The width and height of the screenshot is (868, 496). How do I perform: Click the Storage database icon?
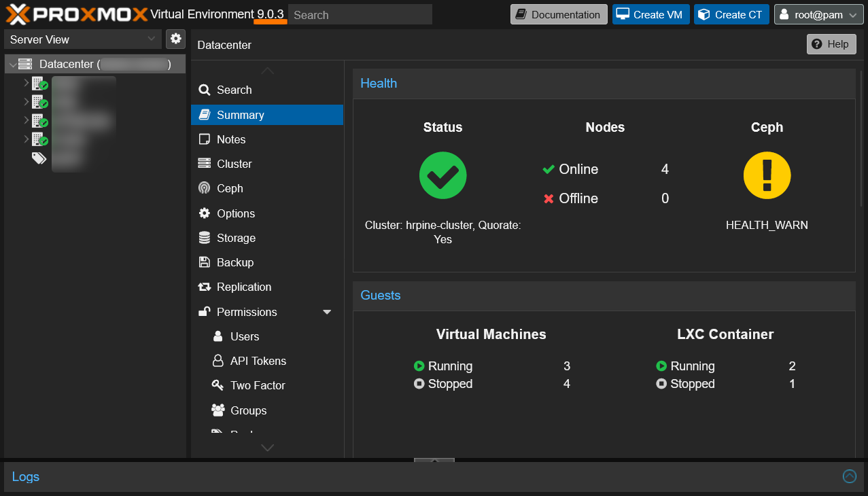204,238
